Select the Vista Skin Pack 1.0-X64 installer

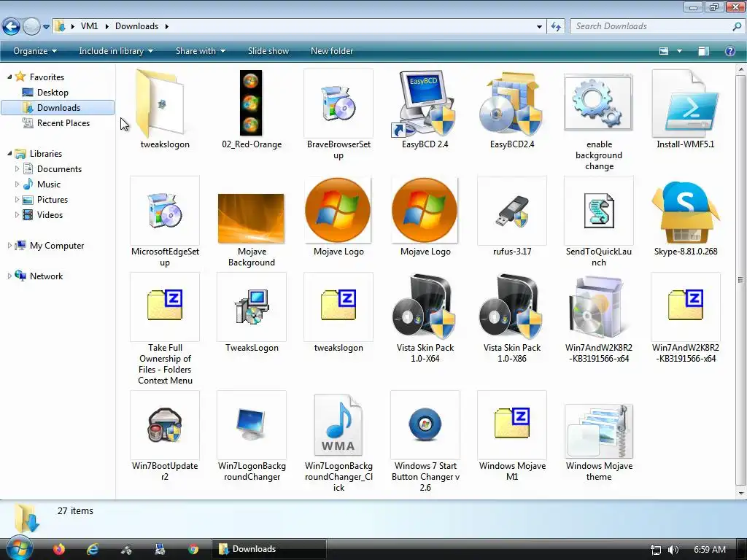pyautogui.click(x=424, y=306)
